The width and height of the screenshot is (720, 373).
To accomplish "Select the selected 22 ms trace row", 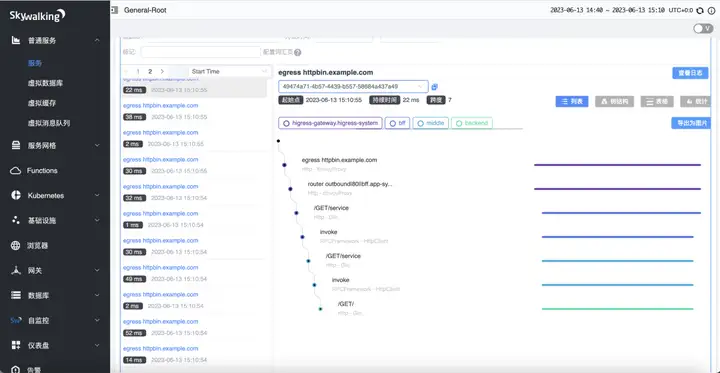I will pyautogui.click(x=194, y=87).
